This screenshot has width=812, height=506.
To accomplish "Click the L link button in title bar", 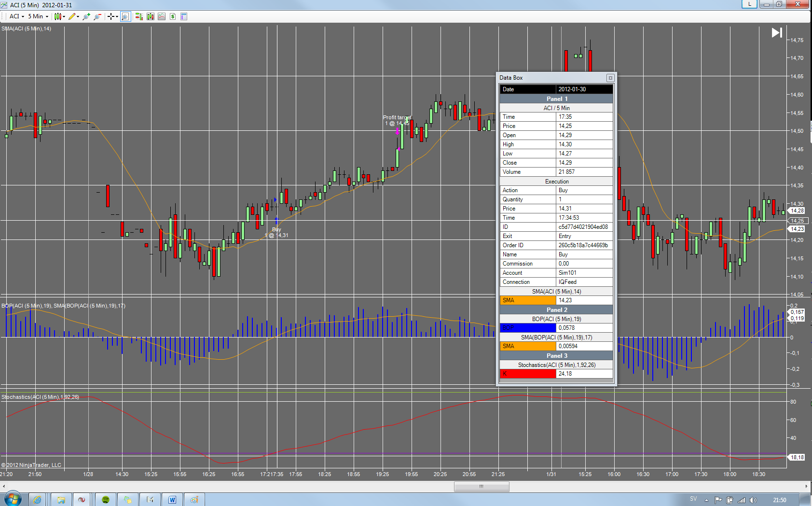I will (x=749, y=4).
